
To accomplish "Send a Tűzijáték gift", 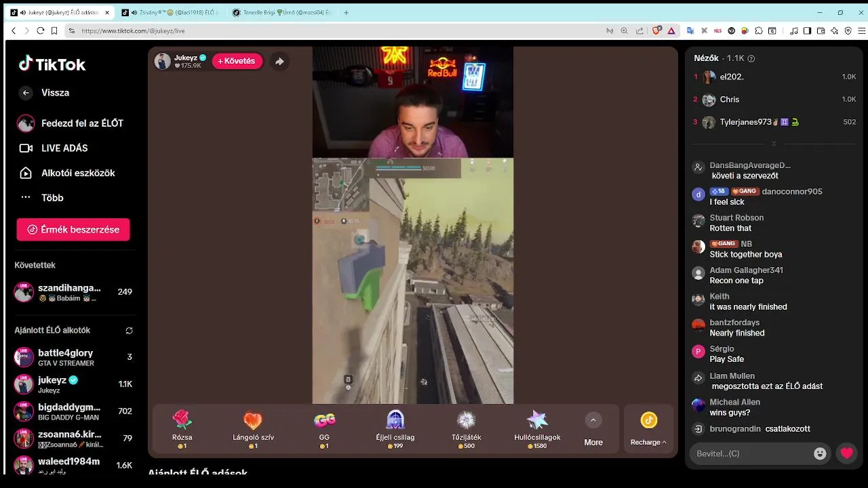I will [x=466, y=429].
